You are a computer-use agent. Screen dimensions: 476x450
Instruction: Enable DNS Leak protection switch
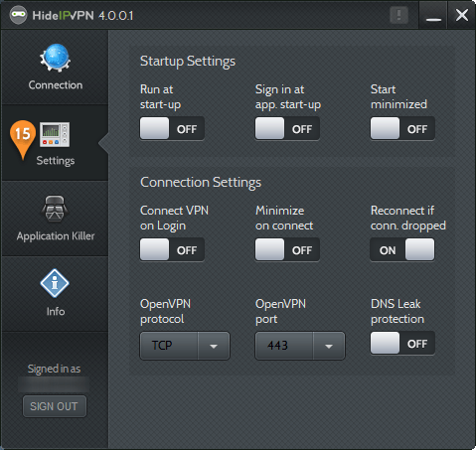402,343
